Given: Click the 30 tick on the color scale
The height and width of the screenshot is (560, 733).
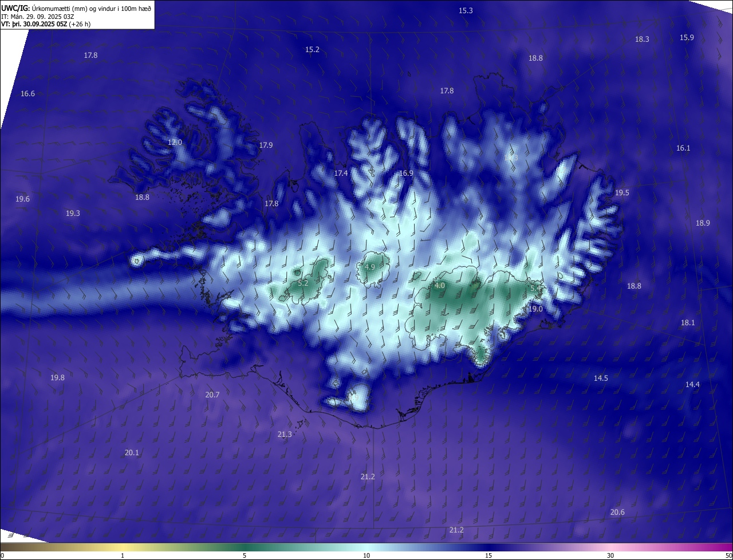Looking at the screenshot, I should pyautogui.click(x=610, y=556).
